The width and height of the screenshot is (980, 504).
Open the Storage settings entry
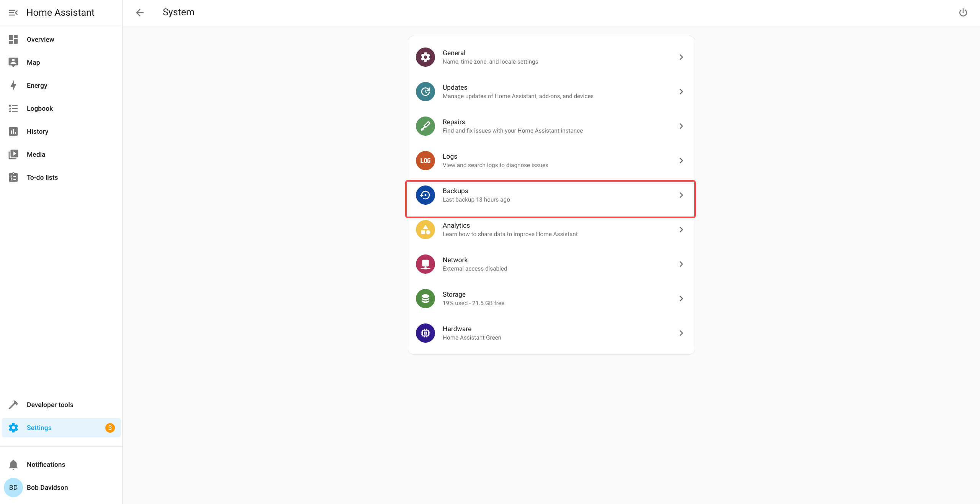point(551,299)
